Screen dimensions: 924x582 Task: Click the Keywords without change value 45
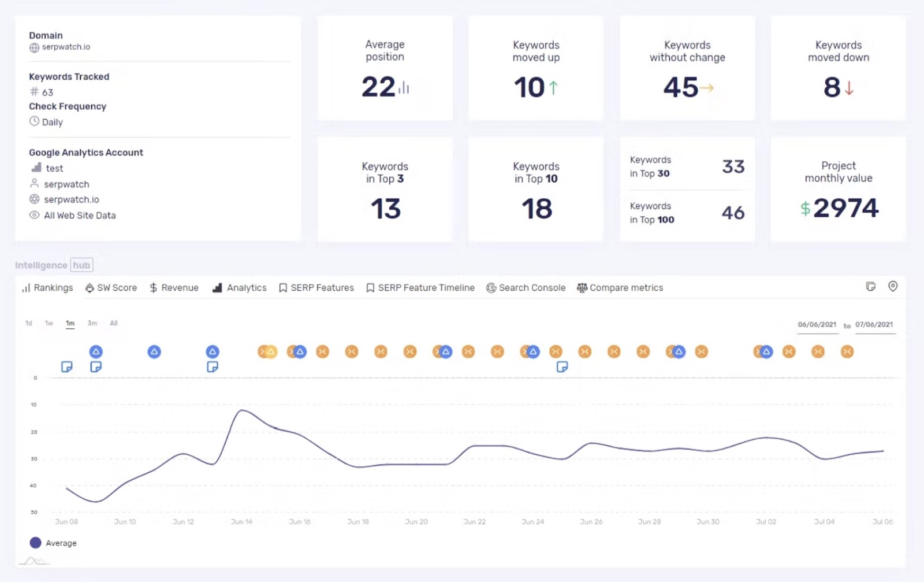[681, 88]
